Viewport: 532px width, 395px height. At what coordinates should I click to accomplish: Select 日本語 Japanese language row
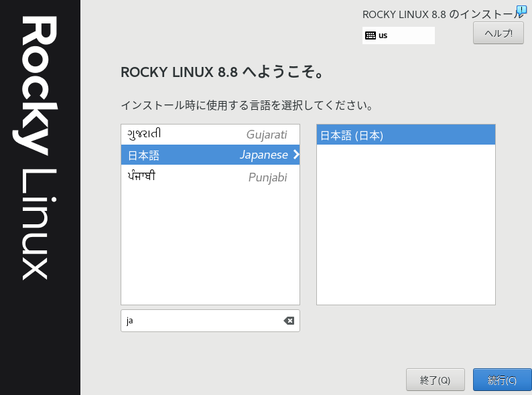[210, 155]
